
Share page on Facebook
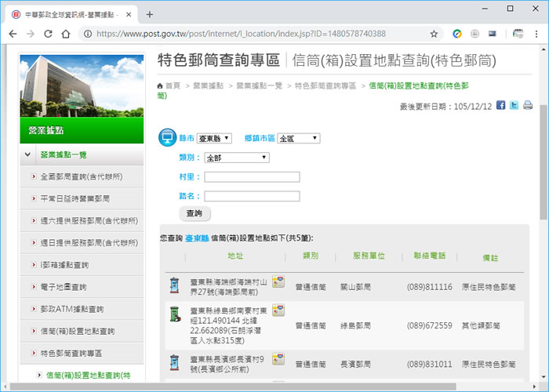(x=500, y=105)
